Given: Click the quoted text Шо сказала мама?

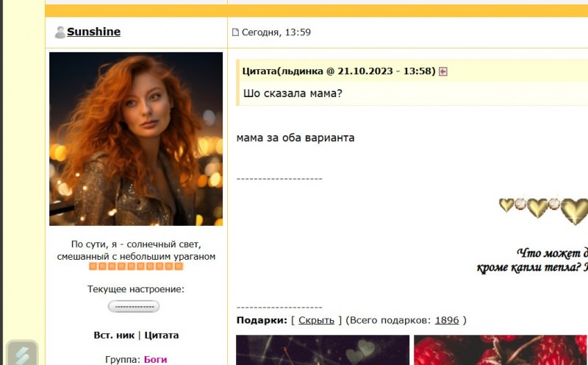Looking at the screenshot, I should pos(293,93).
